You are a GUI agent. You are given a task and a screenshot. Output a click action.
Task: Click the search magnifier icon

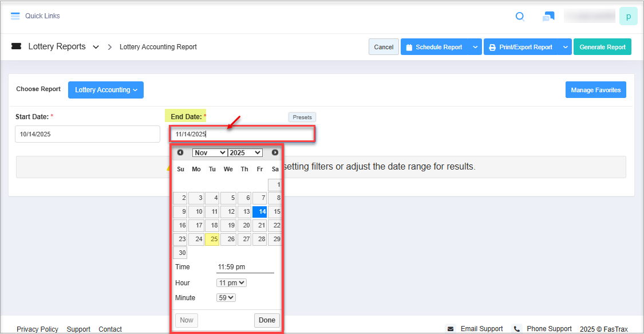520,17
